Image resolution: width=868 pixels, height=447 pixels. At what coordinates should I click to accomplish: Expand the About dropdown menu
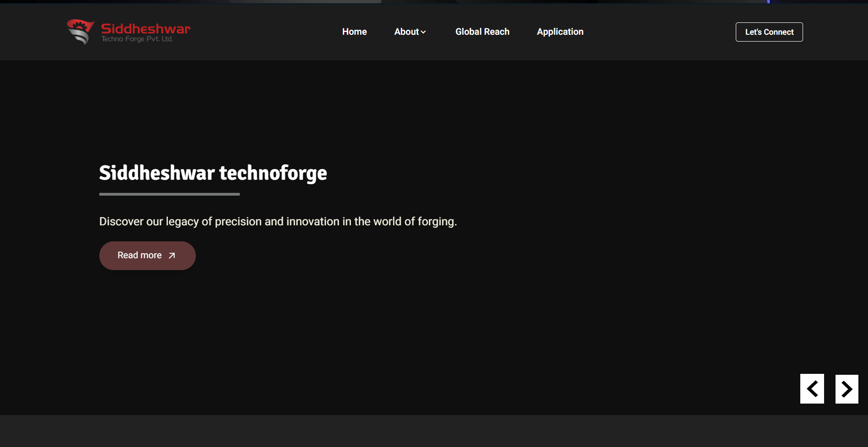[410, 32]
